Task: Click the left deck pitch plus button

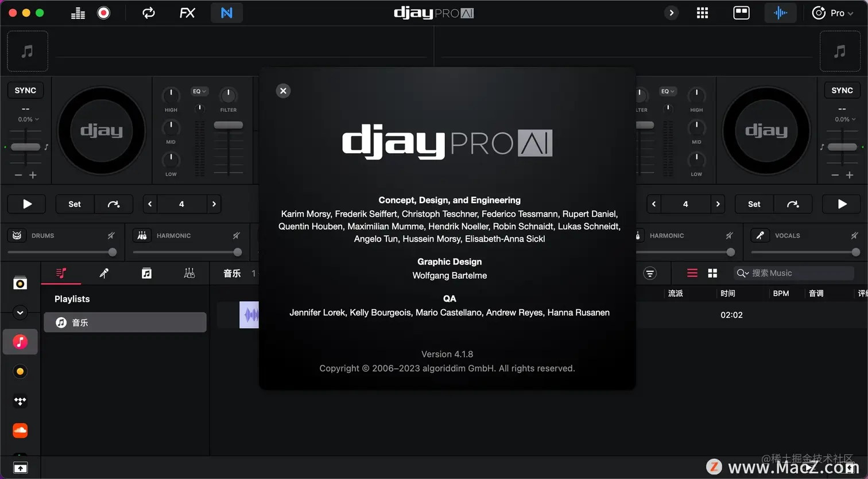Action: (33, 175)
